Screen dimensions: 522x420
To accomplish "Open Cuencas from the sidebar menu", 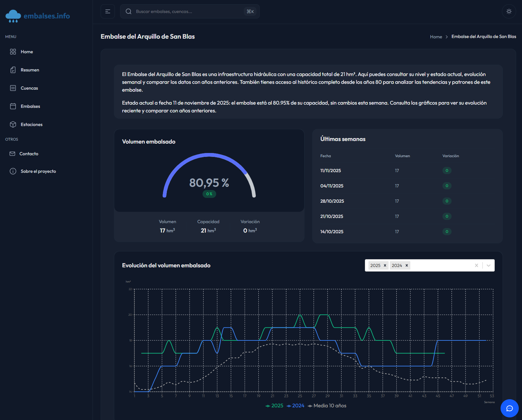I will pos(29,88).
